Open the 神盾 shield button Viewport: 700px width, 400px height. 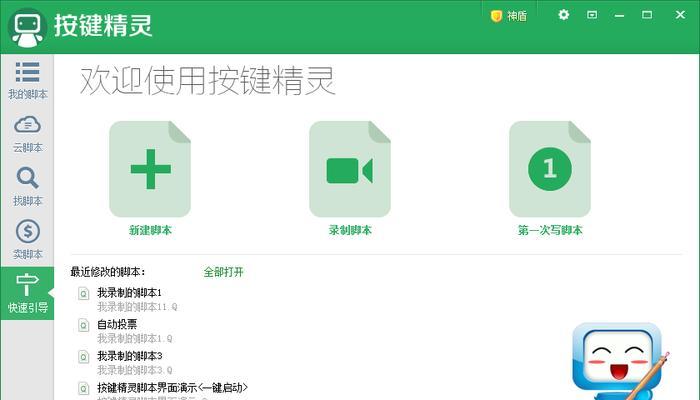(x=509, y=16)
